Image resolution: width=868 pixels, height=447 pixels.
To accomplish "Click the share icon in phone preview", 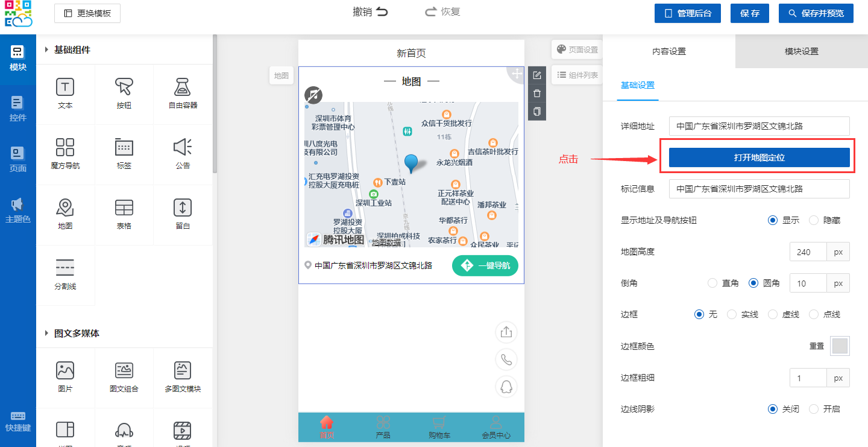I will pos(506,332).
